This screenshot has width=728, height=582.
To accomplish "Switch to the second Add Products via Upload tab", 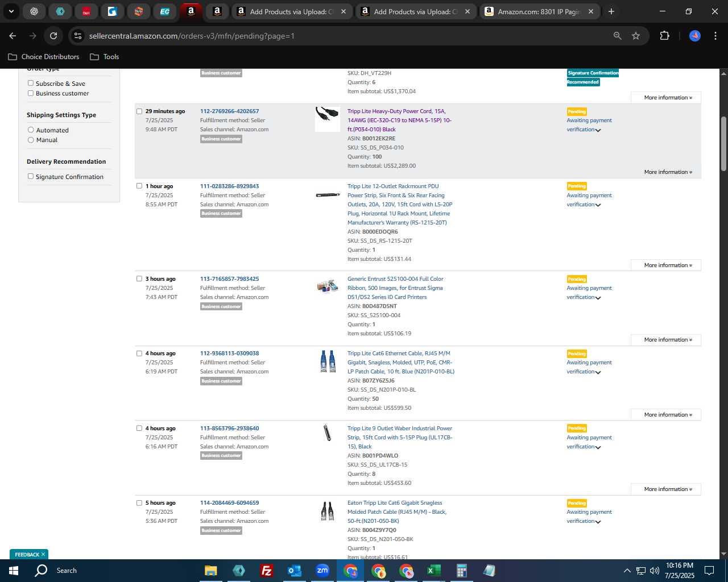I will (x=415, y=11).
